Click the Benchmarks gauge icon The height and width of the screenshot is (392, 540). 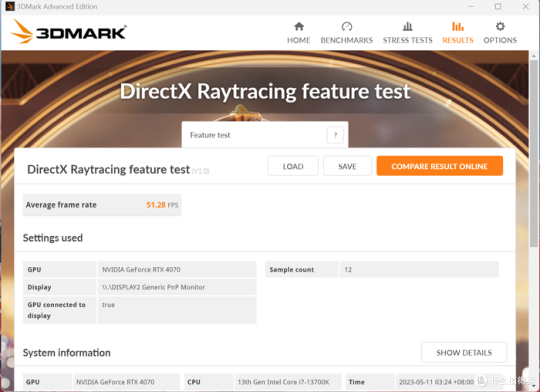pos(346,26)
